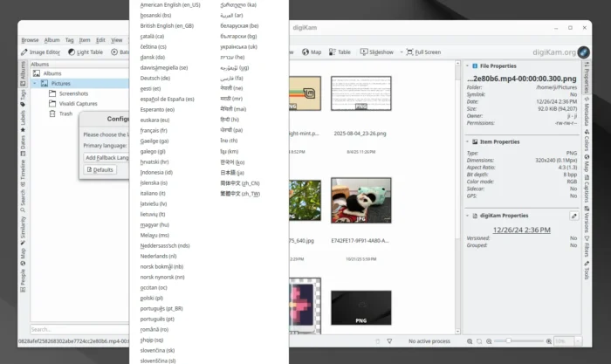Image resolution: width=611 pixels, height=364 pixels.
Task: Switch to Map view
Action: (x=312, y=52)
